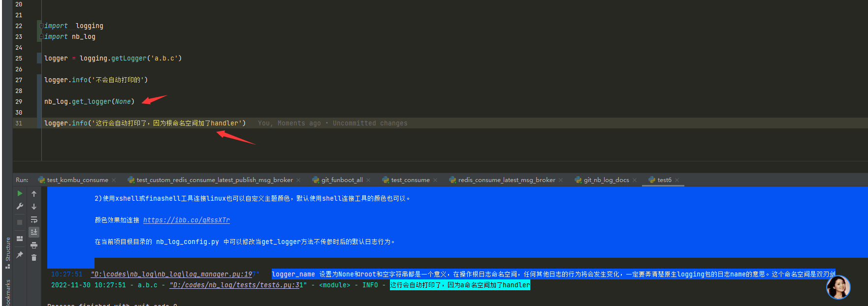Open run configuration wrench icon
The width and height of the screenshot is (868, 306).
[20, 206]
